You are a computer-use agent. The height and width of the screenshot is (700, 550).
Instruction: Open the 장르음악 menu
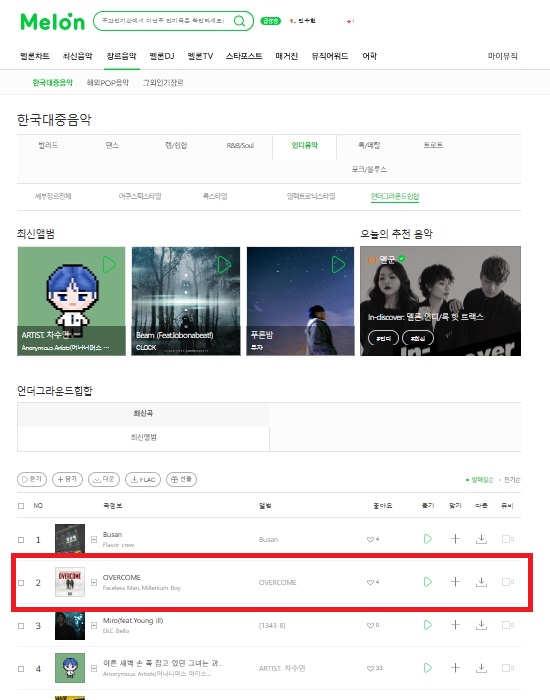click(121, 56)
